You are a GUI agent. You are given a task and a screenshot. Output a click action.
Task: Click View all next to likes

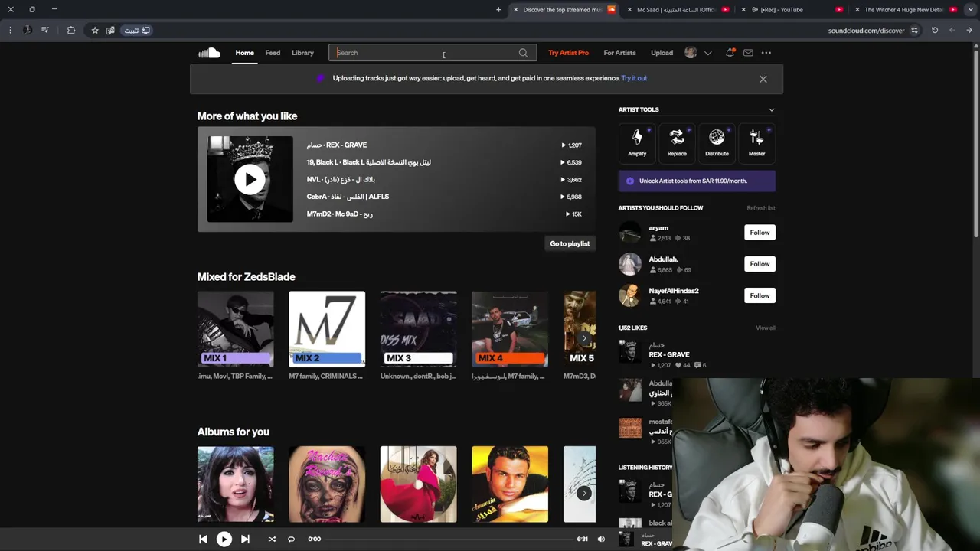pos(766,328)
